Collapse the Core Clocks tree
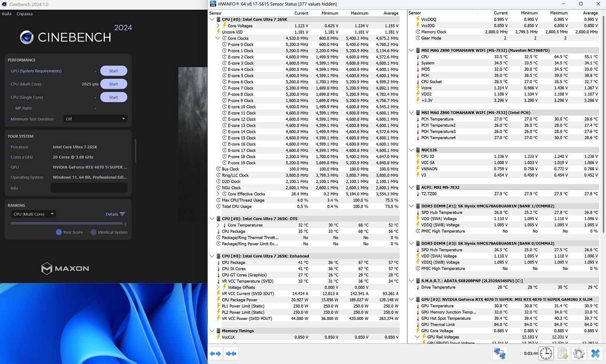 (x=218, y=38)
